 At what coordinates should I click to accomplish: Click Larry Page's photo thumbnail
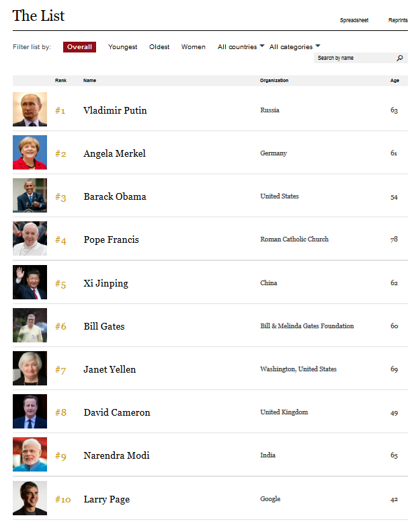pyautogui.click(x=30, y=498)
